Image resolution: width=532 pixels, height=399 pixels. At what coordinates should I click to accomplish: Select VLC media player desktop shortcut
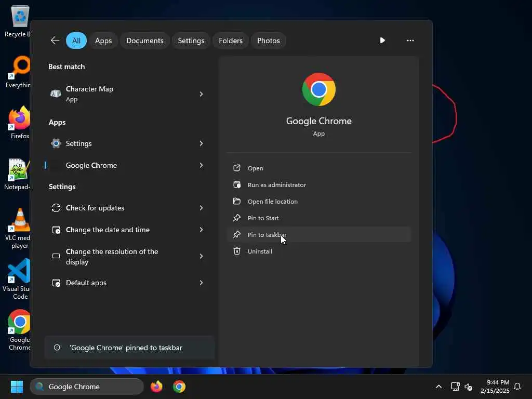tap(18, 229)
